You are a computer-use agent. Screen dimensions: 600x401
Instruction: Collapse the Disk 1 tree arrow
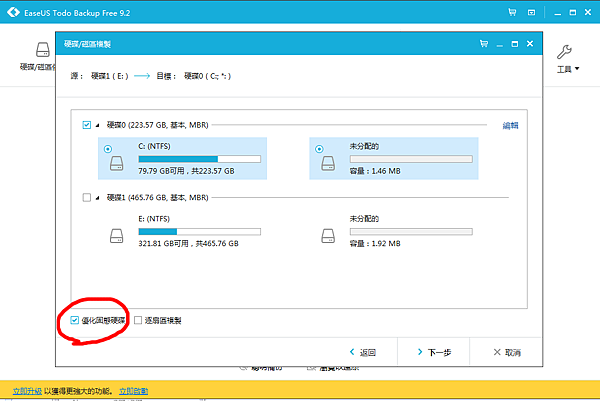coord(98,198)
